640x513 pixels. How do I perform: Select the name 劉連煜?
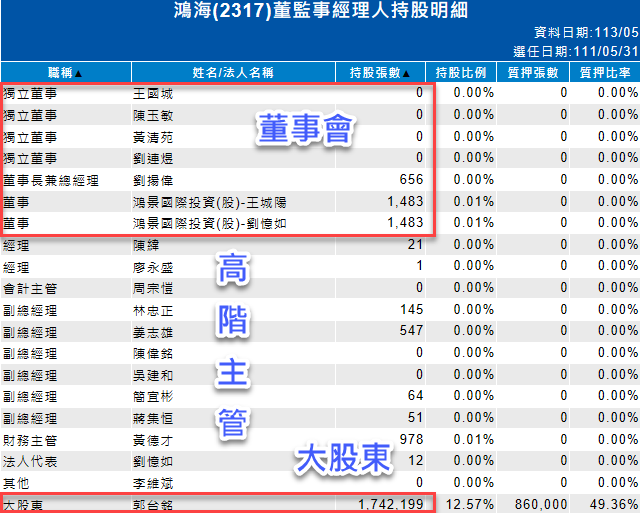pos(153,158)
